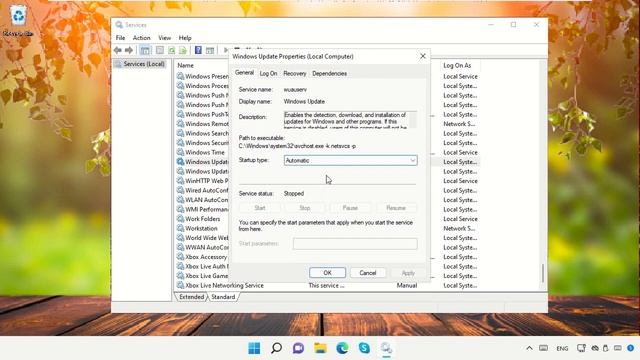Image resolution: width=640 pixels, height=360 pixels.
Task: Open Skype from the taskbar
Action: tap(364, 348)
